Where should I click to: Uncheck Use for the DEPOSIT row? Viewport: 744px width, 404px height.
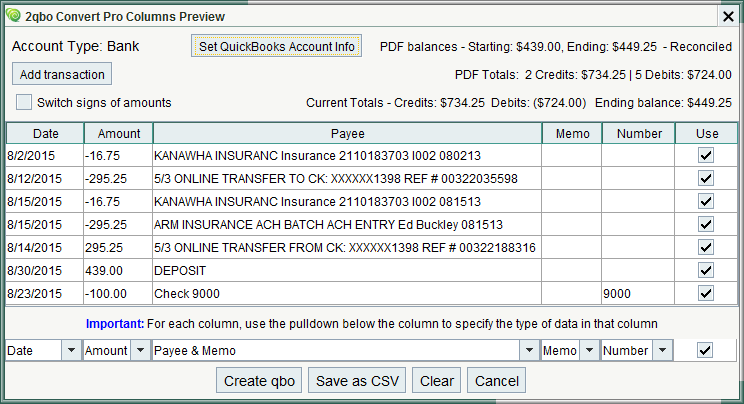[x=706, y=270]
